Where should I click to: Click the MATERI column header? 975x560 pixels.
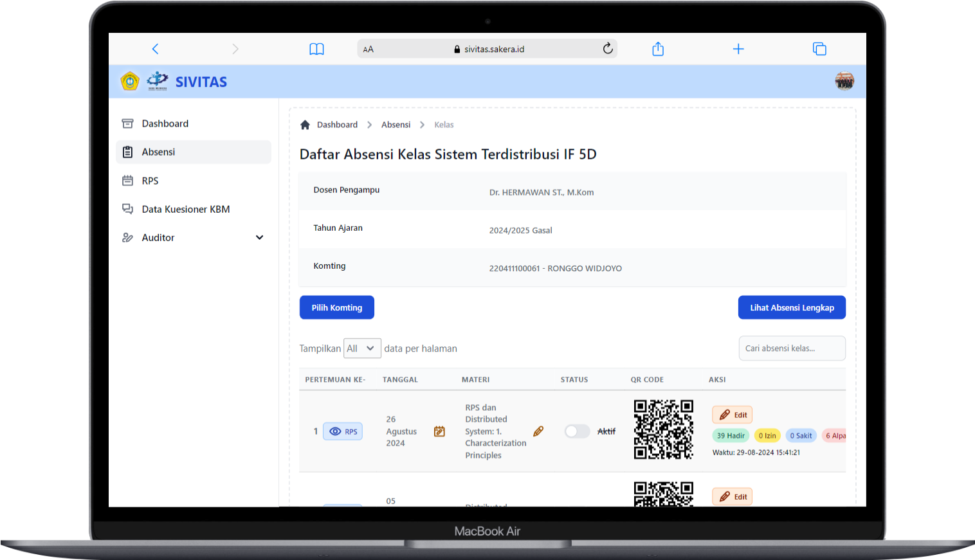[475, 379]
